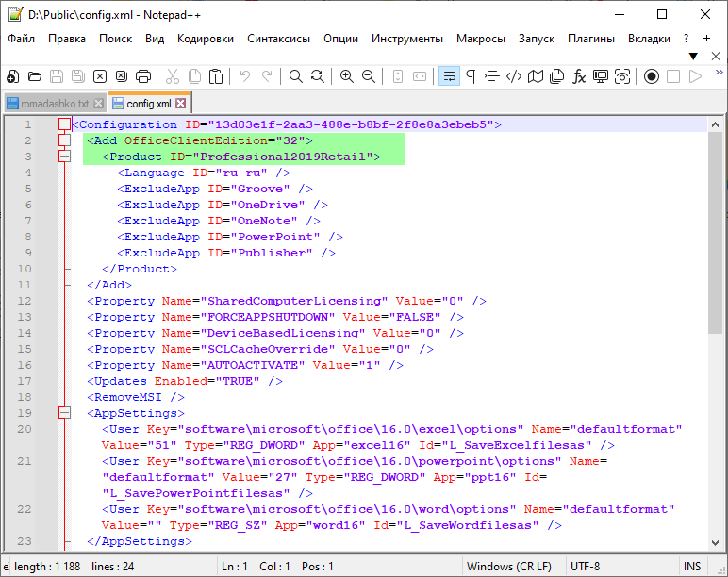This screenshot has height=577, width=728.
Task: Open the Макросы menu
Action: (x=481, y=39)
